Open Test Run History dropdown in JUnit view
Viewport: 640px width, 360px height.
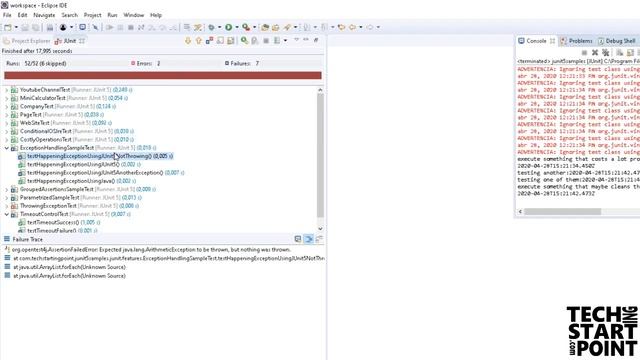285,40
